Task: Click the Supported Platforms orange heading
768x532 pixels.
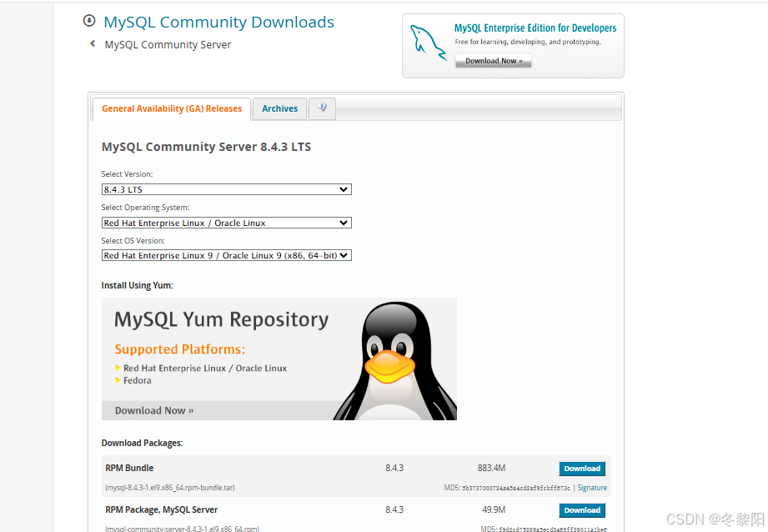Action: click(180, 349)
